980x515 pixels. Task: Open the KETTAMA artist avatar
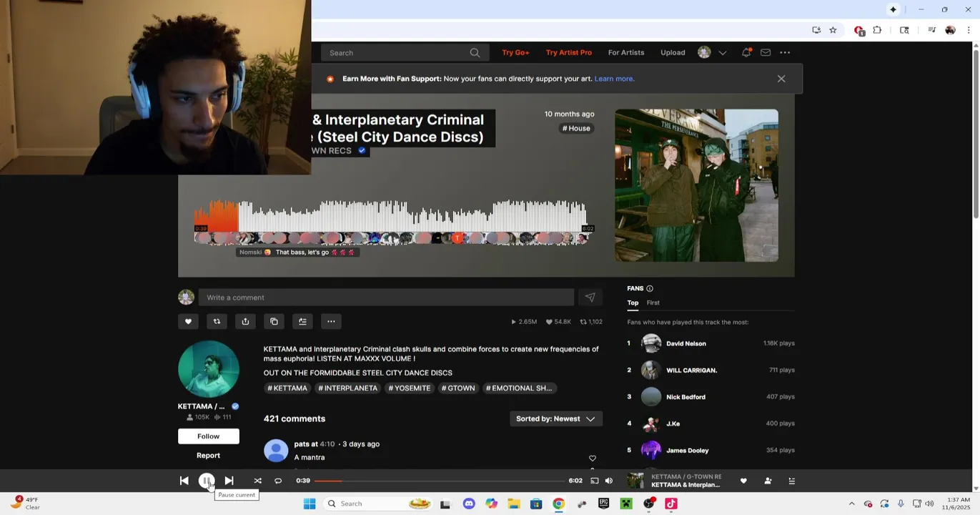[x=208, y=368]
